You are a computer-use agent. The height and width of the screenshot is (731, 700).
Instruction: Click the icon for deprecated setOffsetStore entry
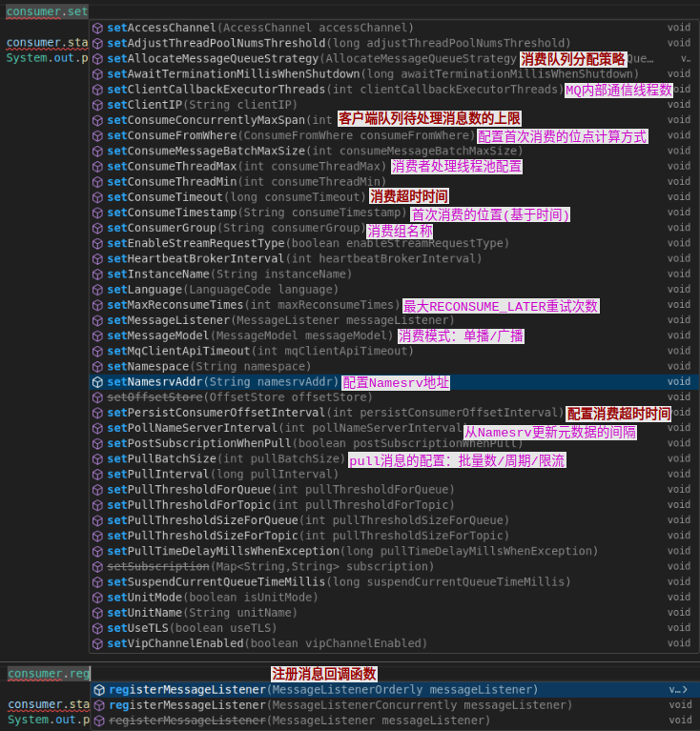98,397
